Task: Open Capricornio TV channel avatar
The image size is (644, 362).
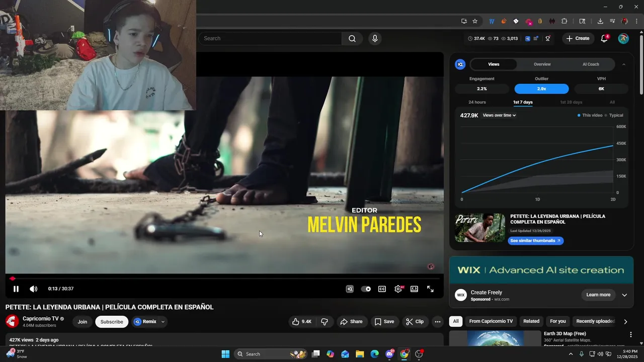Action: pos(12,321)
